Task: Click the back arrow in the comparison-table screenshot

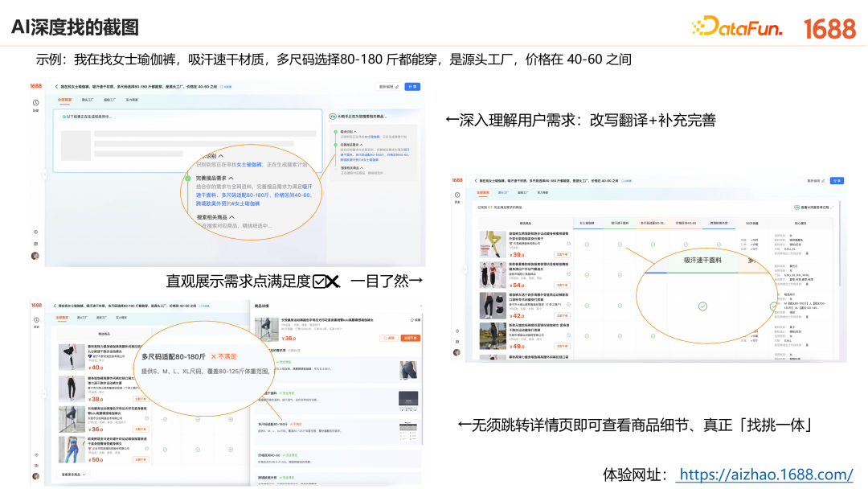Action: click(x=476, y=180)
